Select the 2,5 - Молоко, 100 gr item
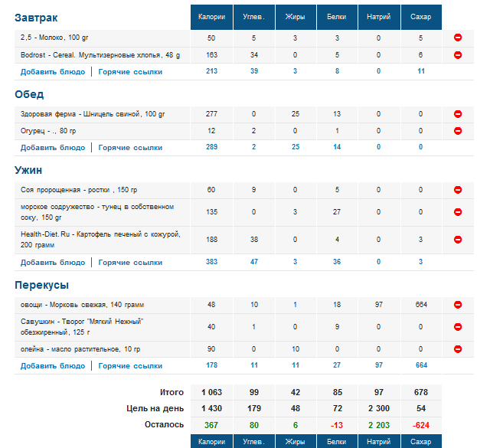The image size is (477, 448). (x=54, y=38)
